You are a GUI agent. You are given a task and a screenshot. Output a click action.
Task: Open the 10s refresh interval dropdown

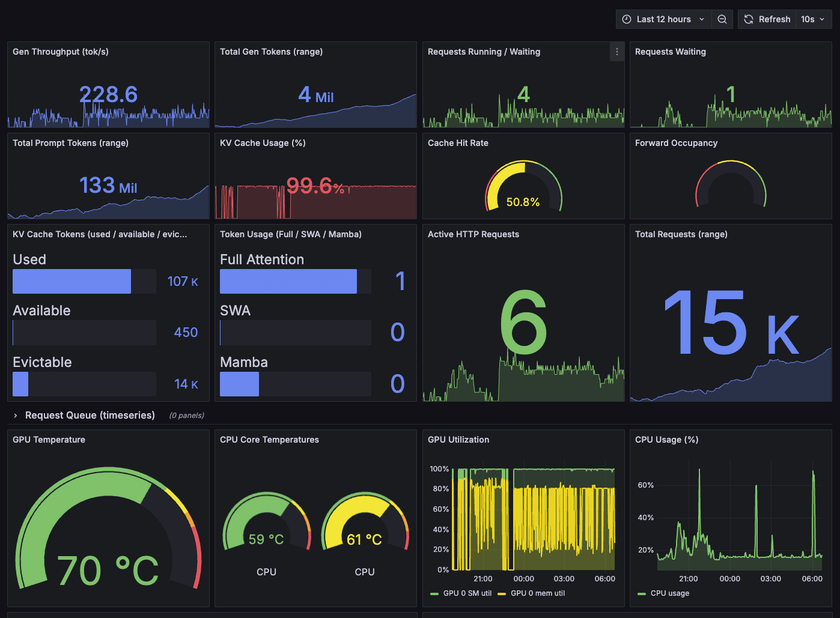pos(814,19)
